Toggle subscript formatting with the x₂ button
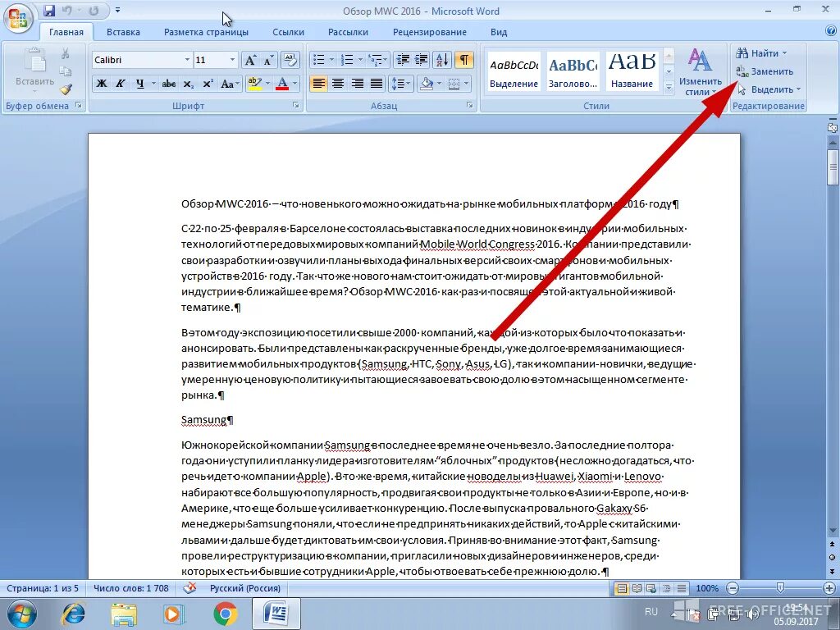This screenshot has width=840, height=630. 188,84
